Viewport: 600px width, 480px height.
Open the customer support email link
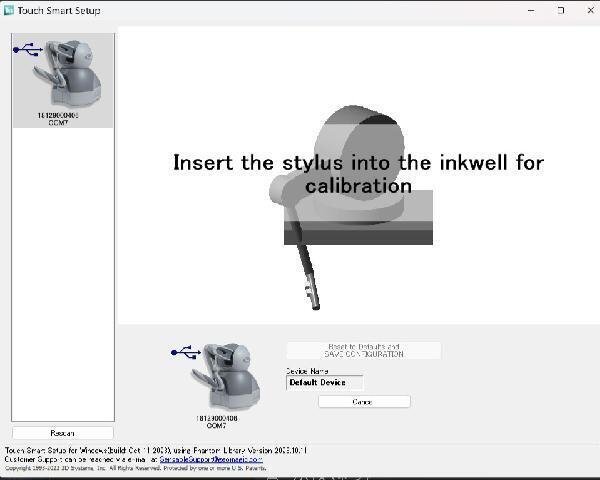coord(211,459)
